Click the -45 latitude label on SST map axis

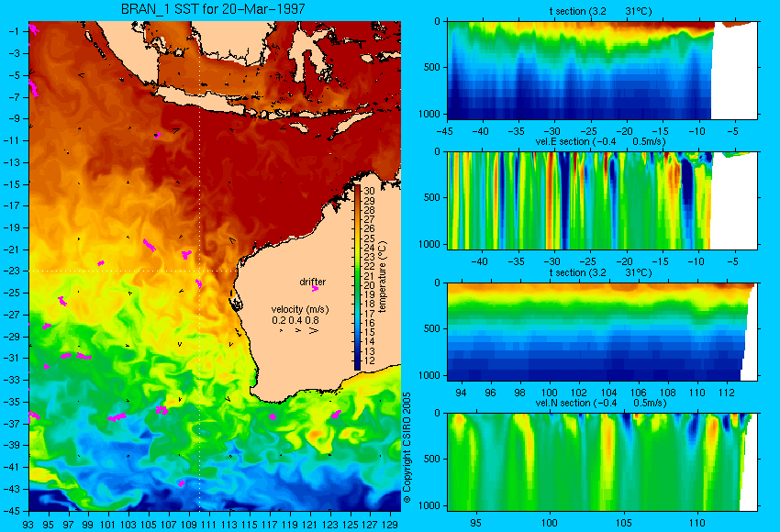13,511
